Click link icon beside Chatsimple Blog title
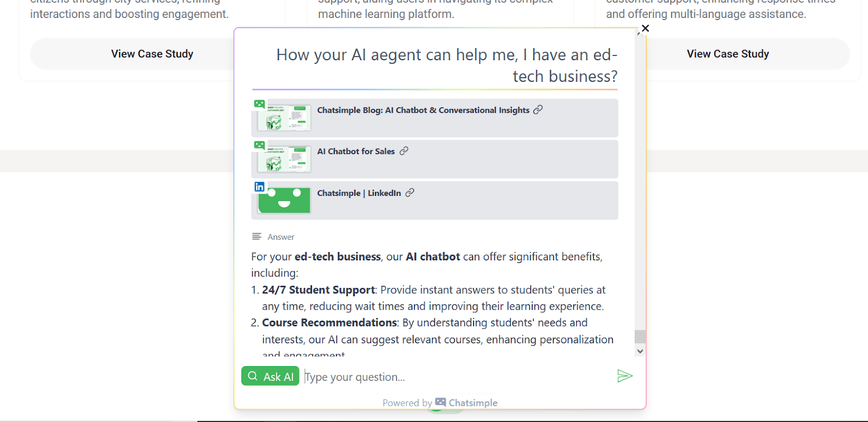868x422 pixels. point(538,110)
